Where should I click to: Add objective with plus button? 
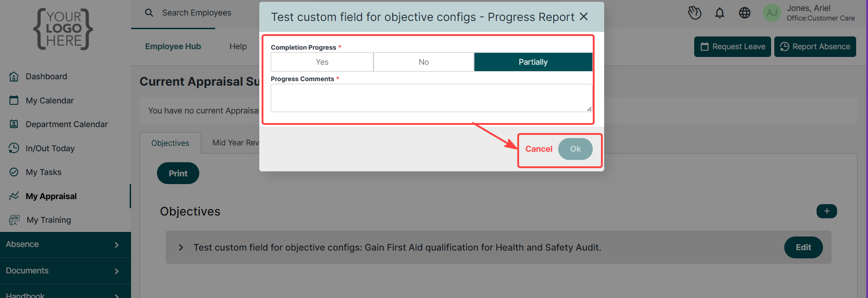827,211
